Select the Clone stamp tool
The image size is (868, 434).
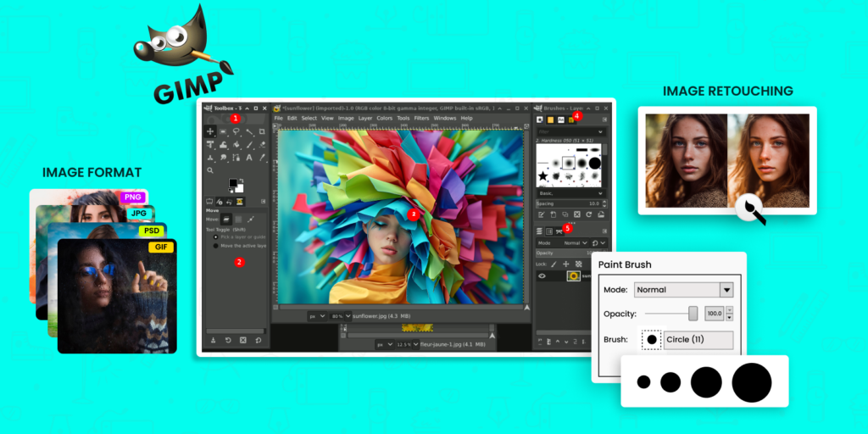pos(210,157)
